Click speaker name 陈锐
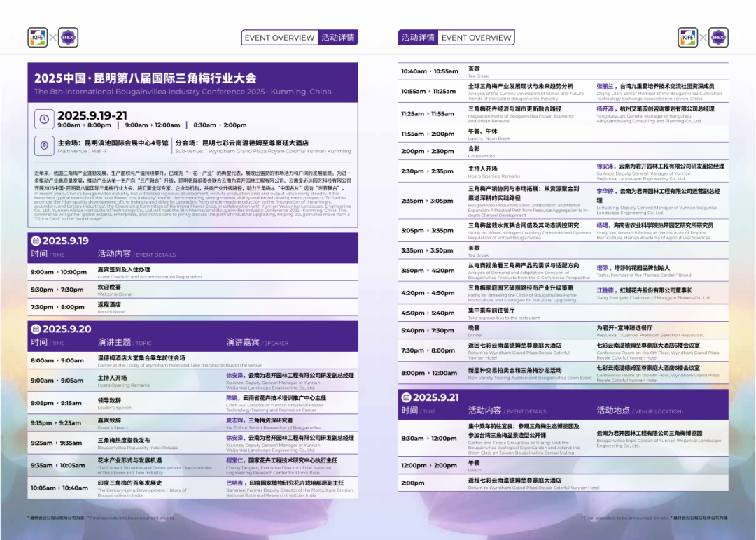The width and height of the screenshot is (756, 540). coord(232,398)
